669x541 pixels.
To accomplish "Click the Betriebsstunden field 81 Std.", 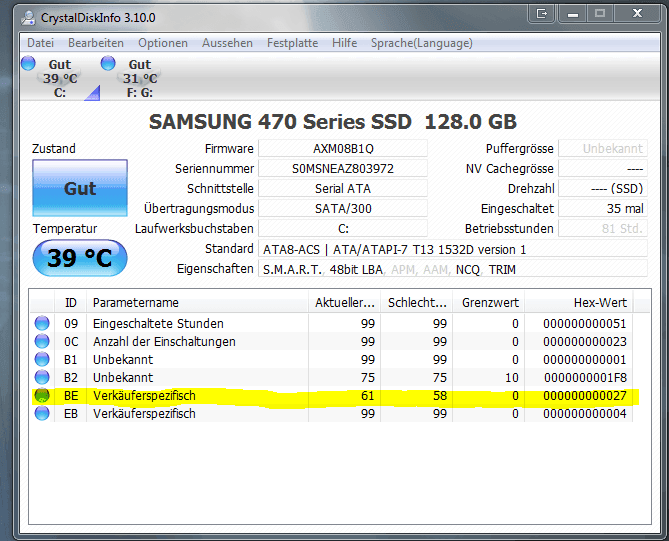I will click(603, 229).
